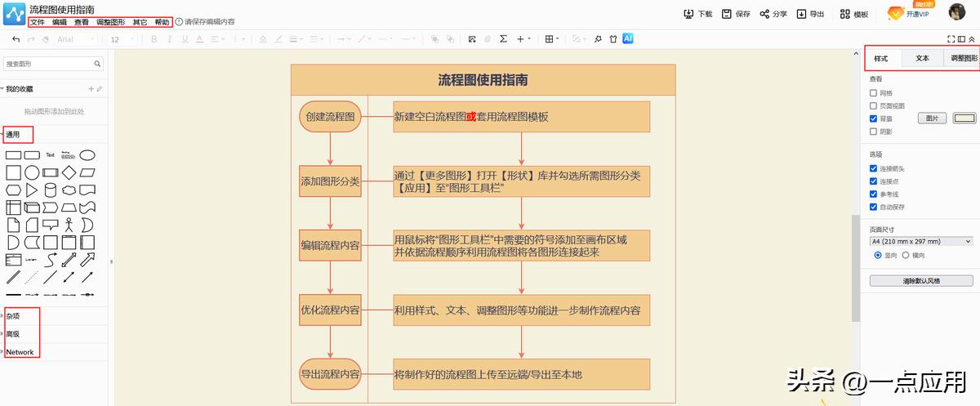This screenshot has width=980, height=406.
Task: Select the Text shape in 通用 library
Action: tap(50, 154)
